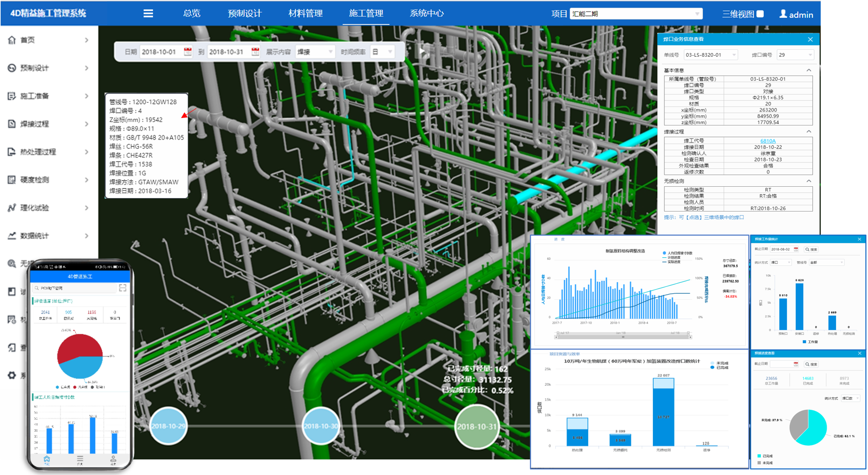Viewport: 868px width, 475px height.
Task: Click the 数据统计 chart icon in sidebar
Action: coord(12,236)
